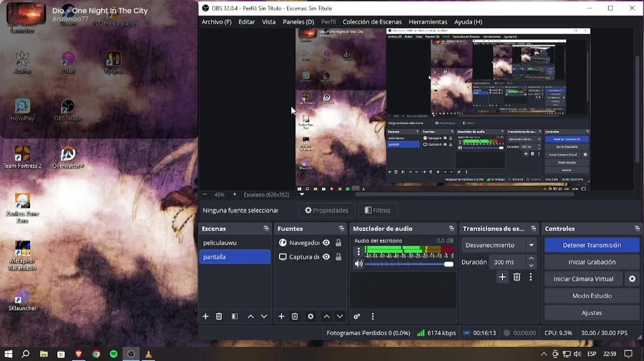Open transition properties three-dot menu

[x=531, y=277]
